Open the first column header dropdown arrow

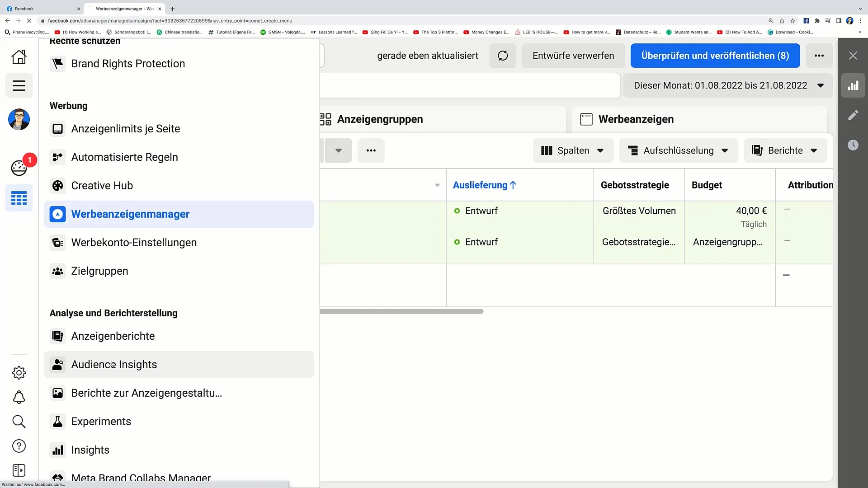(437, 185)
